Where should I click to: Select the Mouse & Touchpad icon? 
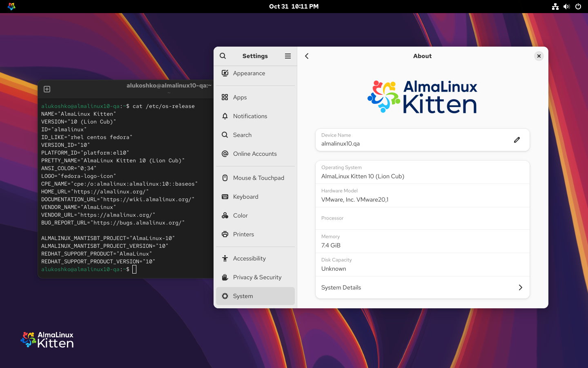[x=225, y=178]
